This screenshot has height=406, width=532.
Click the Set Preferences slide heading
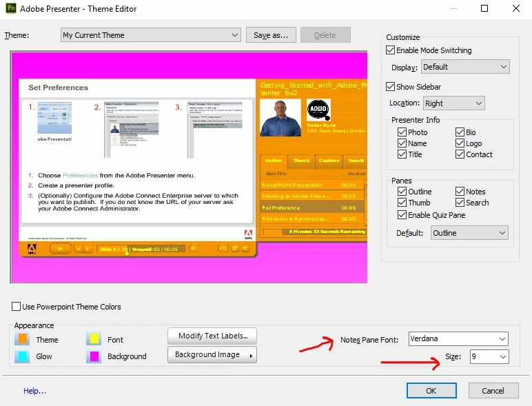tap(59, 88)
